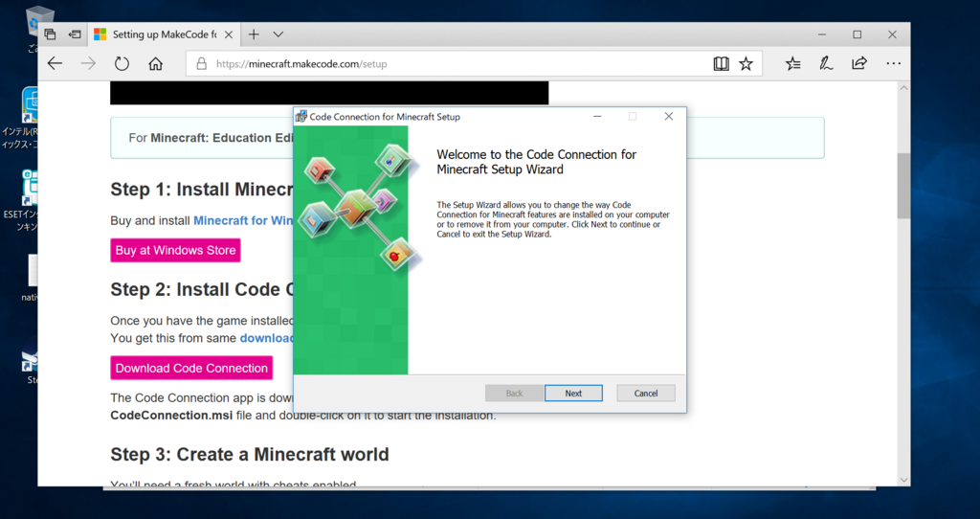
Task: Open the Minecraft for Windows link
Action: pos(243,221)
